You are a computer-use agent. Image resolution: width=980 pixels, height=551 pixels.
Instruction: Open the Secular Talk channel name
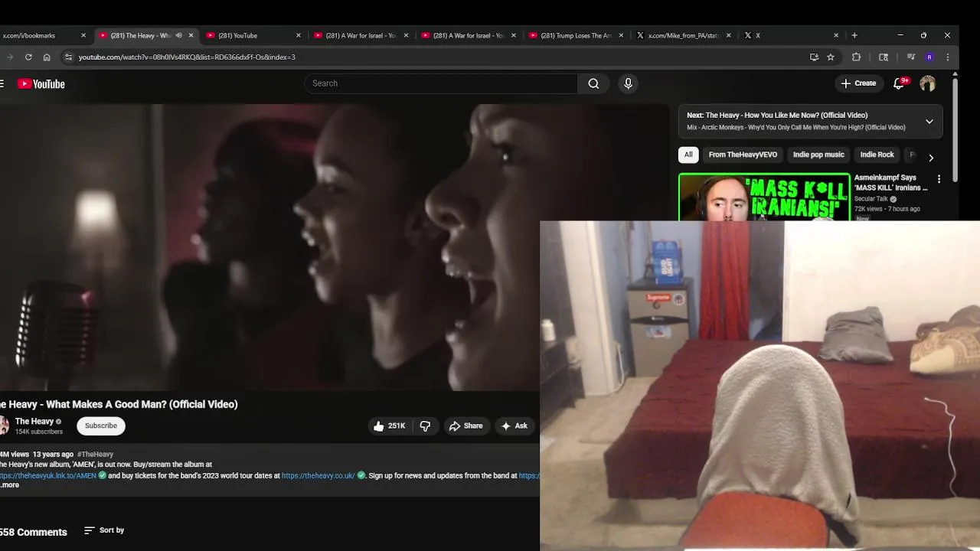[x=871, y=199]
